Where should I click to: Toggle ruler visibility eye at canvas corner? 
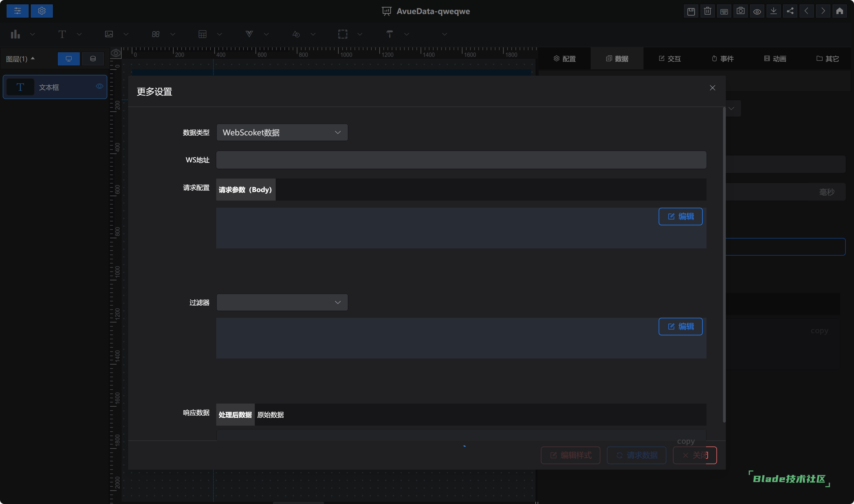coord(116,53)
